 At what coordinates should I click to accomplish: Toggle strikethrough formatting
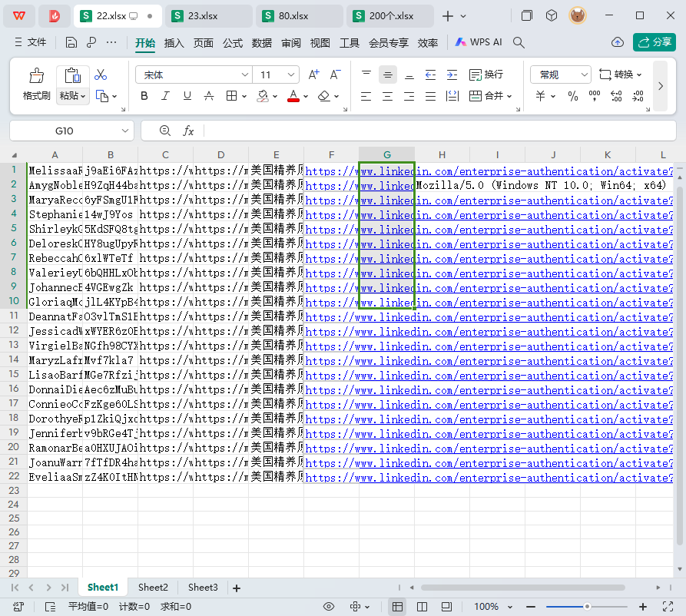(x=209, y=96)
